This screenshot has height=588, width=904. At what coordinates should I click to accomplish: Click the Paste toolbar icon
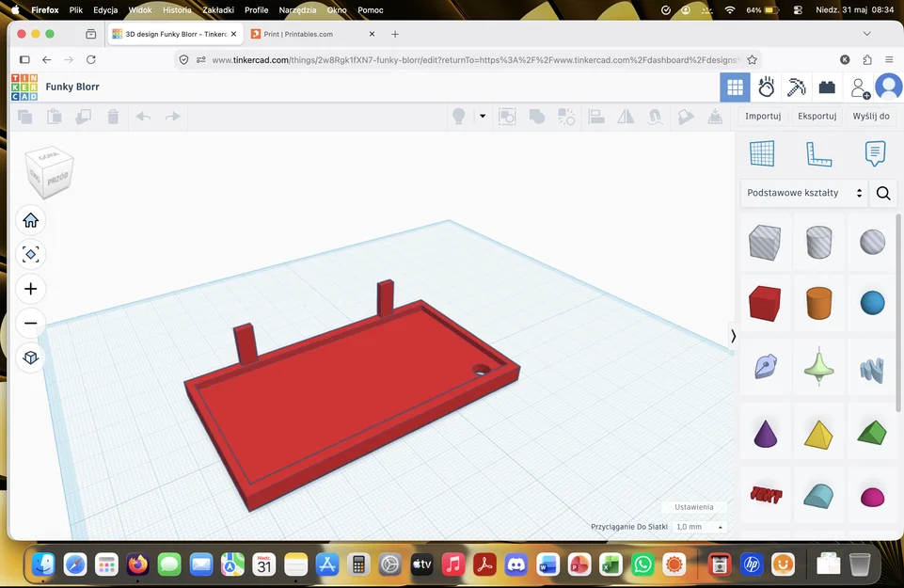[x=55, y=117]
